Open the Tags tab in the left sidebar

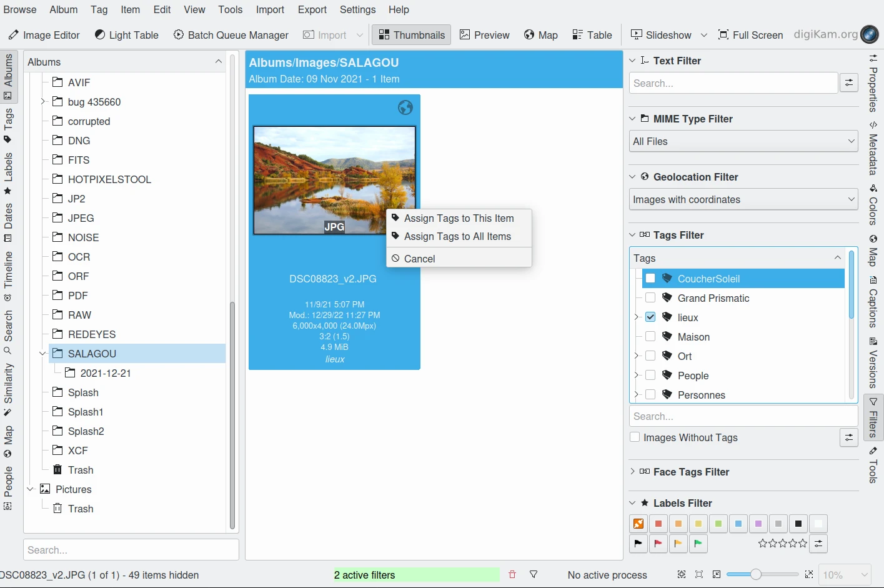click(x=8, y=125)
